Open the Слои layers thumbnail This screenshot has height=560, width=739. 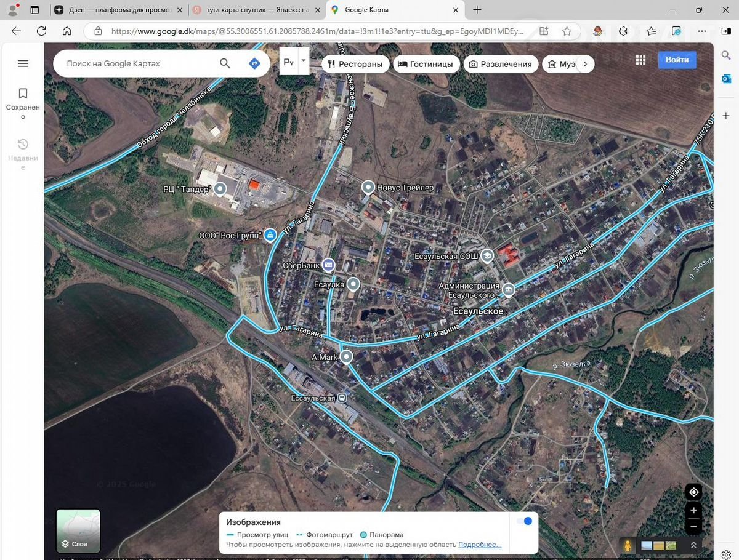tap(78, 530)
